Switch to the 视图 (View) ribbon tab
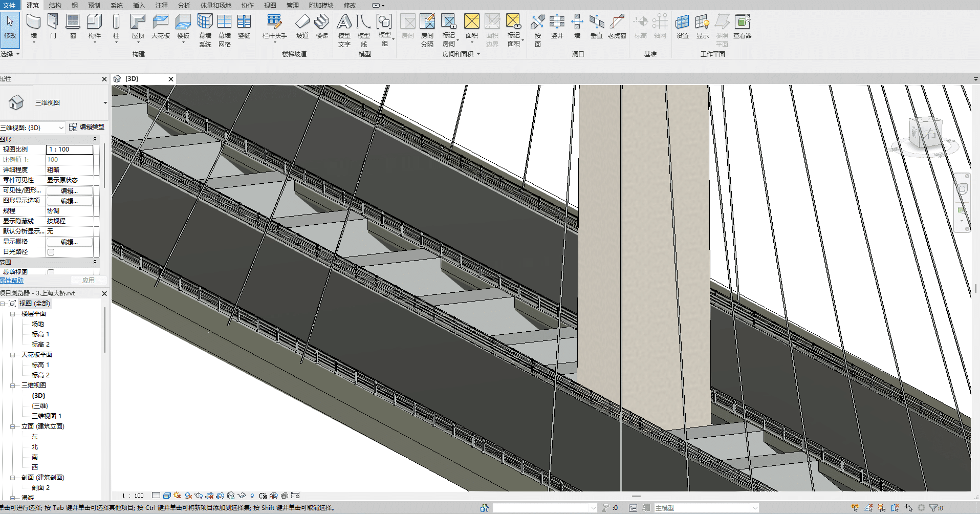This screenshot has height=514, width=980. pos(270,5)
